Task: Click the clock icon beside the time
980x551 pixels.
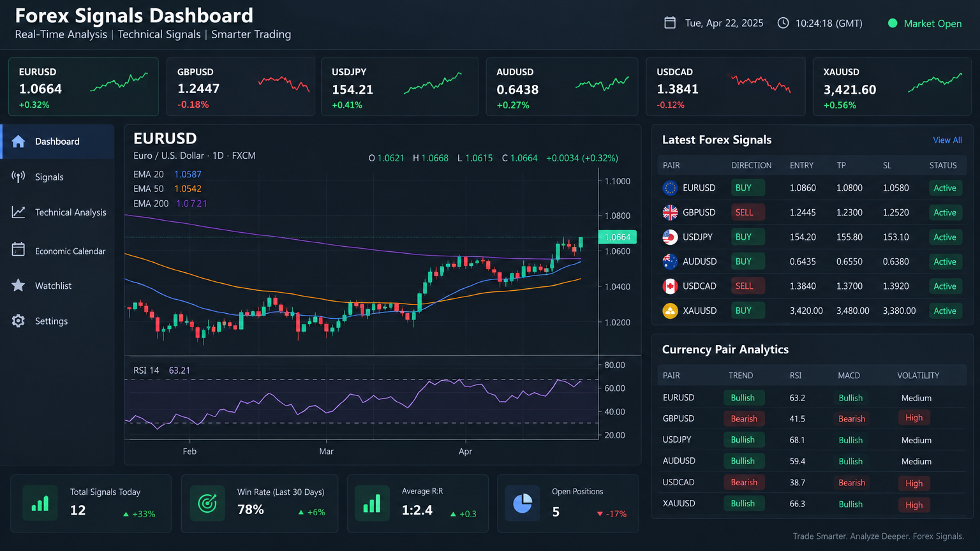Action: (x=783, y=23)
